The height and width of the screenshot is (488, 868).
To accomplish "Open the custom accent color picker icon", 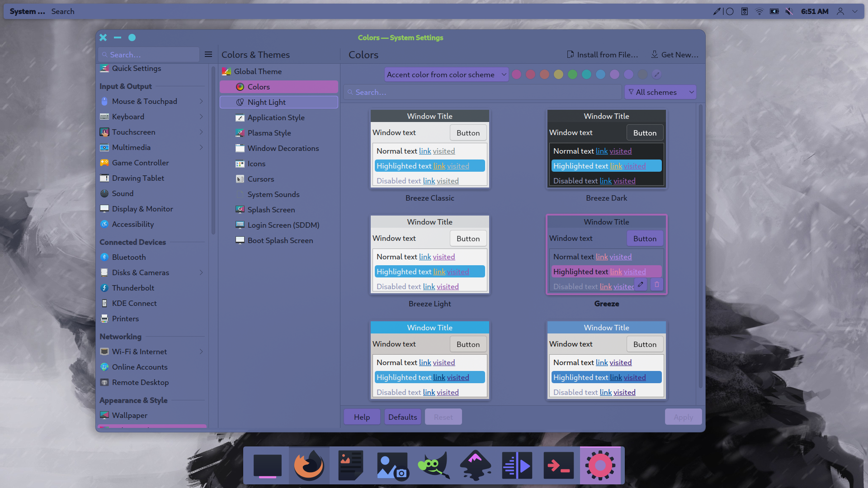I will (657, 75).
